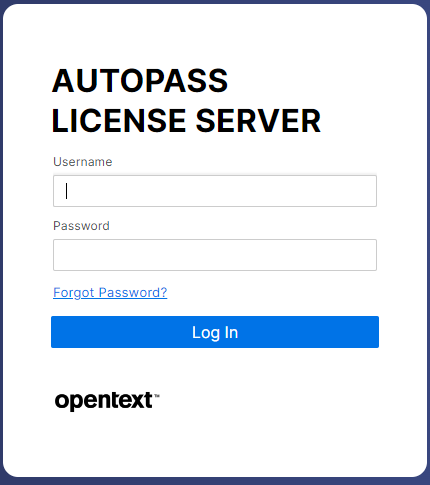The height and width of the screenshot is (485, 430).
Task: Click the trademark symbol beside opentext
Action: click(x=157, y=396)
